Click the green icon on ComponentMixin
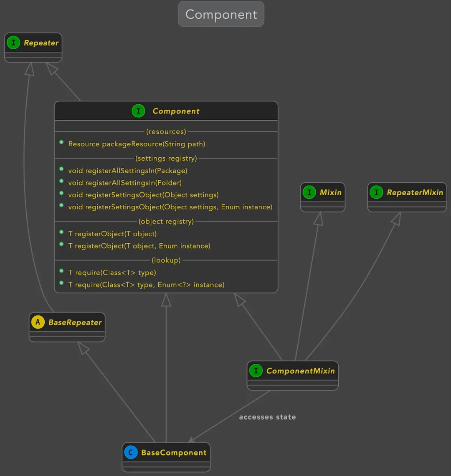Image resolution: width=451 pixels, height=476 pixels. (256, 370)
